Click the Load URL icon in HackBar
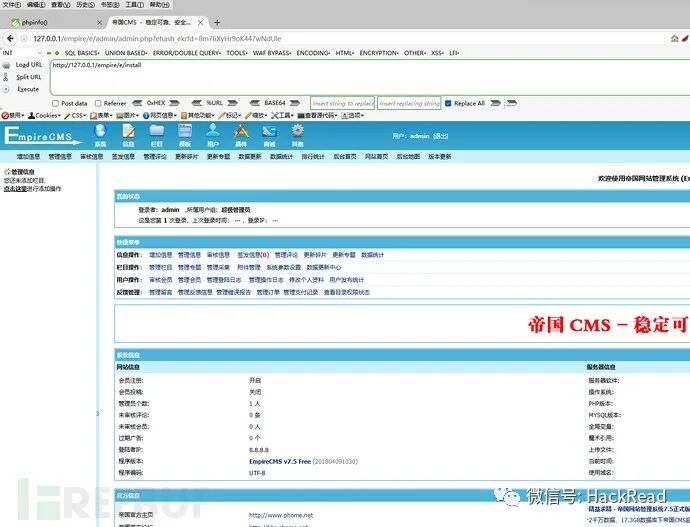 (x=6, y=65)
